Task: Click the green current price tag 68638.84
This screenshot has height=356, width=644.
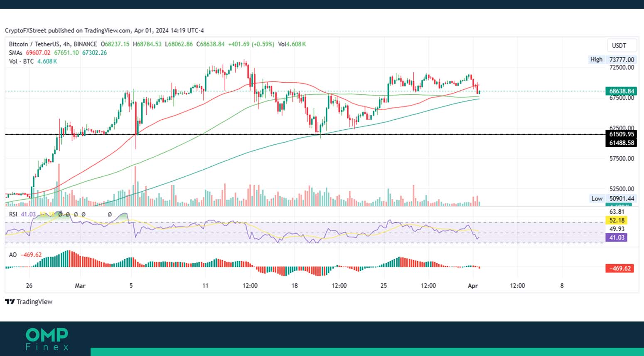Action: coord(621,91)
